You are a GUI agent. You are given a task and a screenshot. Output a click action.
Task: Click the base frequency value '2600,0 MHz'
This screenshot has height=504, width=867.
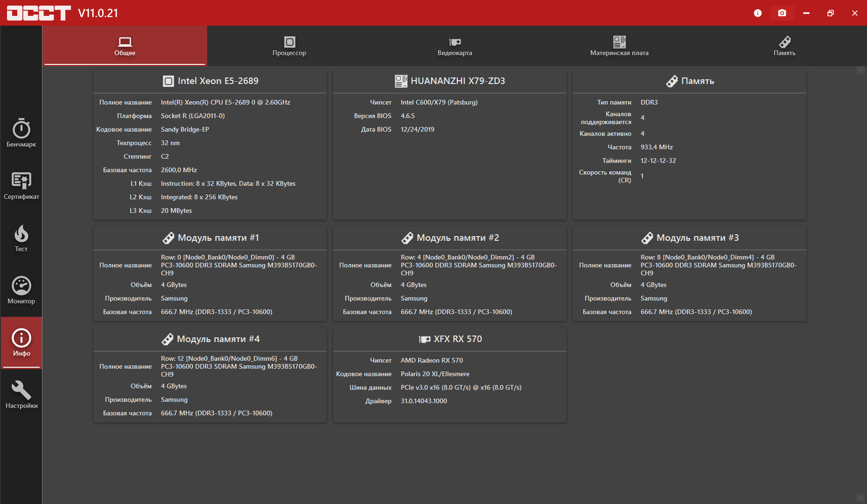click(179, 170)
